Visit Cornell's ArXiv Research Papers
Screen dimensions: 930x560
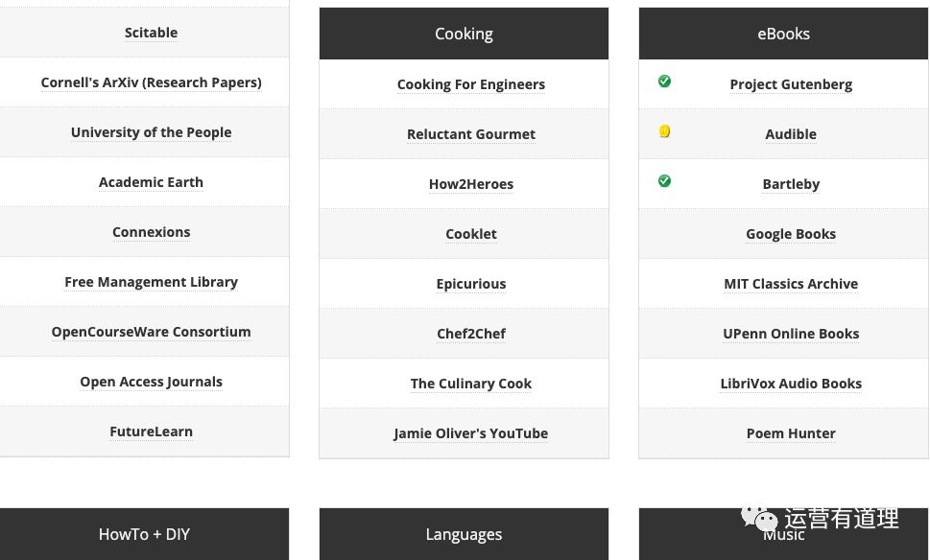[x=152, y=82]
